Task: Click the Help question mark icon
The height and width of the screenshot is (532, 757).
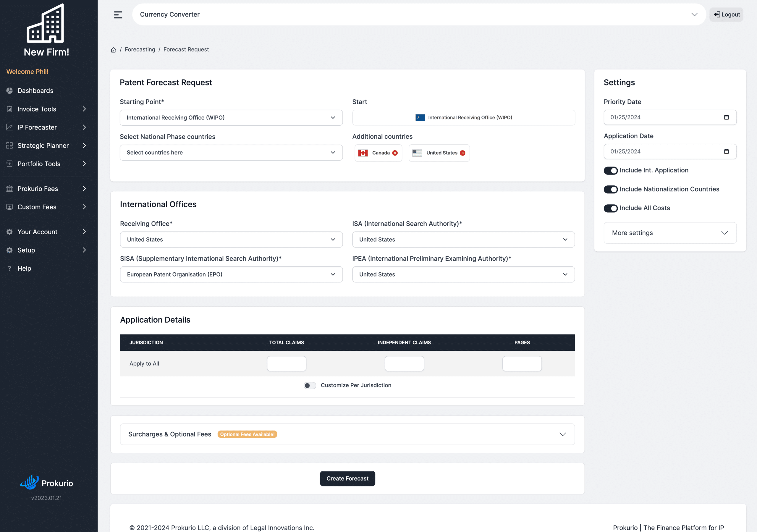Action: 9,269
